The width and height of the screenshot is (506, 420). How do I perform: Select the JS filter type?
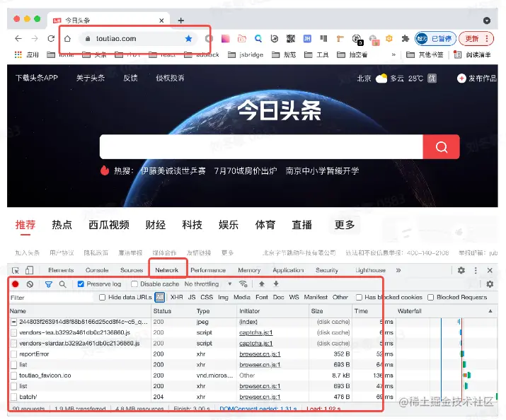(x=192, y=297)
